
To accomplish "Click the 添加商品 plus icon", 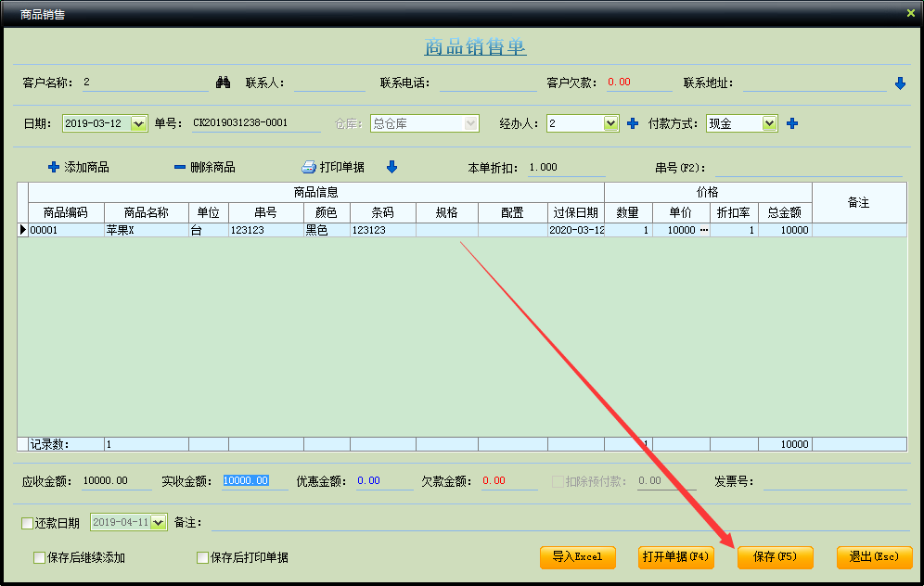I will click(x=54, y=167).
